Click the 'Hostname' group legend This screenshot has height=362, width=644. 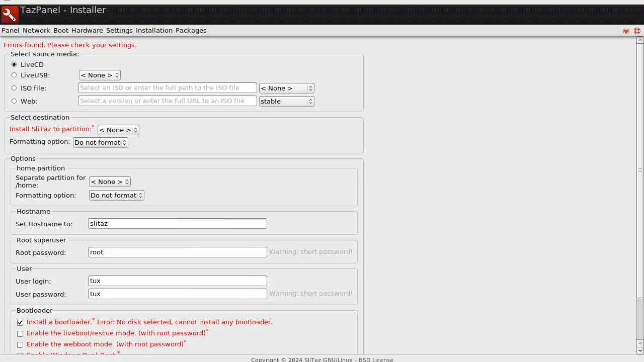click(33, 212)
